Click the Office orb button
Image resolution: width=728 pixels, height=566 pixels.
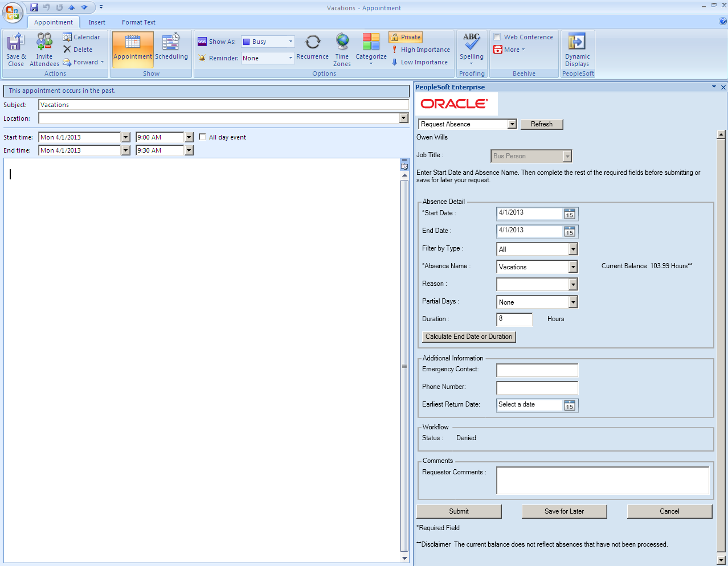click(x=13, y=13)
